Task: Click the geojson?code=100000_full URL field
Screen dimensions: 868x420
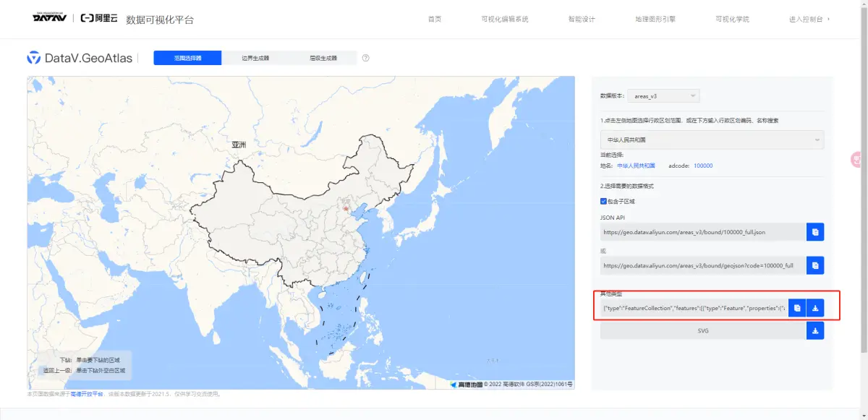Action: point(703,265)
